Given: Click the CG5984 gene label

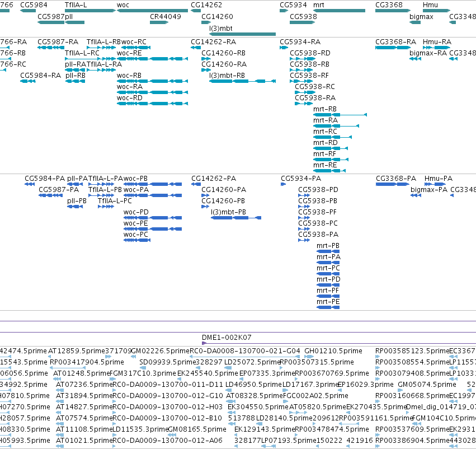Looking at the screenshot, I should 34,5.
